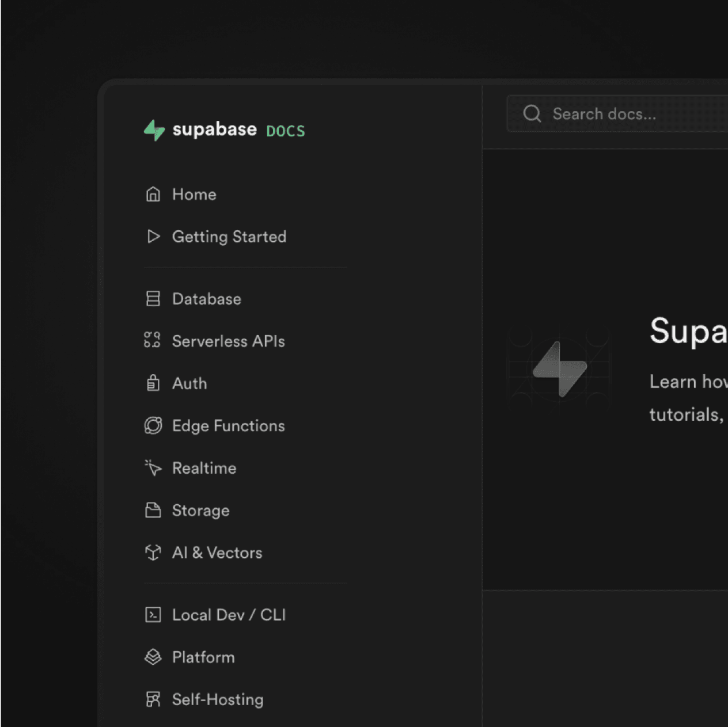Open the Platform section in sidebar

click(203, 657)
